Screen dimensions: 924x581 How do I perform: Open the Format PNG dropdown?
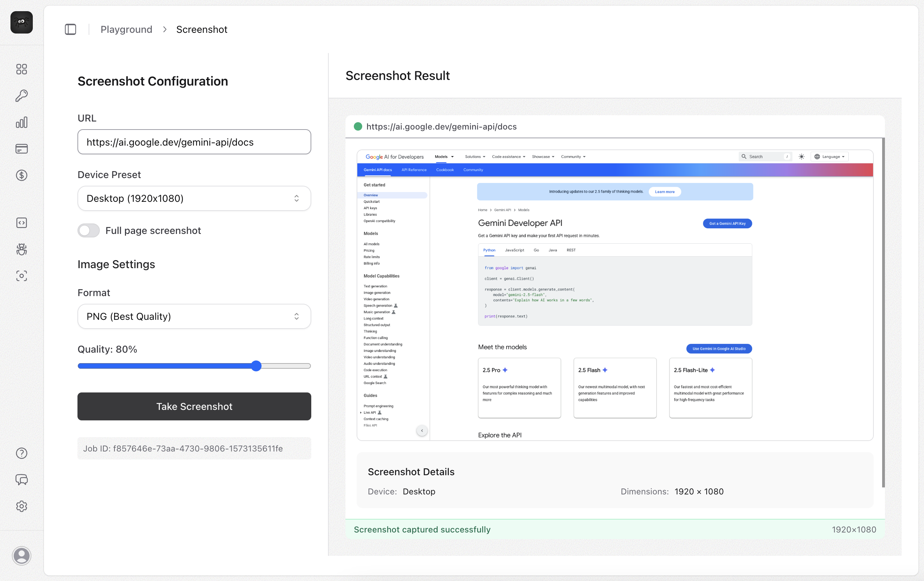[x=194, y=316]
